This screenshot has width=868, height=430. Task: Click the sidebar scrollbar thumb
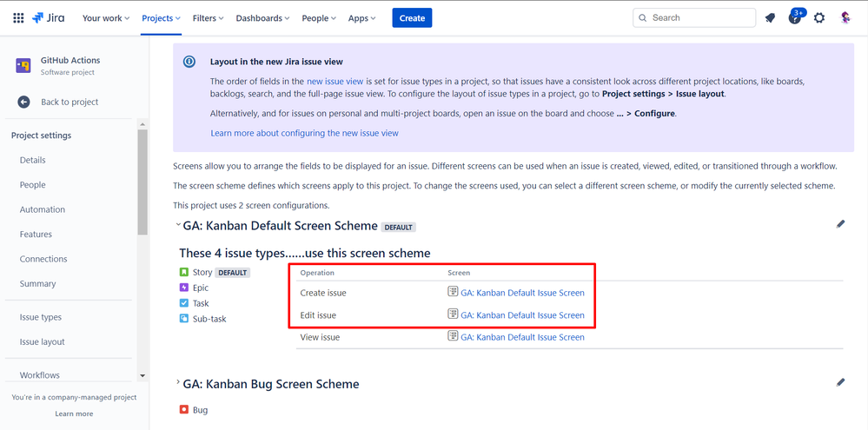142,182
